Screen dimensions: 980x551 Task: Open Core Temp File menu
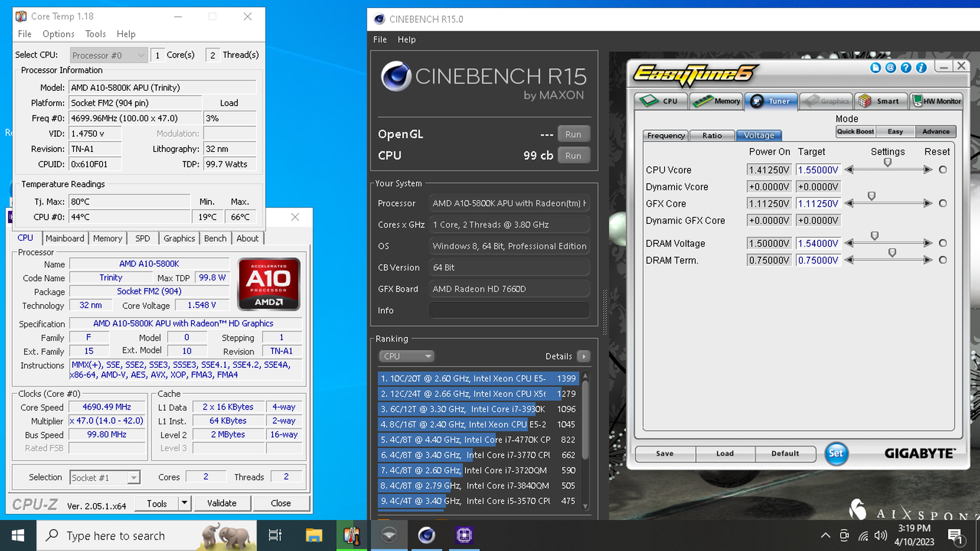pyautogui.click(x=24, y=34)
